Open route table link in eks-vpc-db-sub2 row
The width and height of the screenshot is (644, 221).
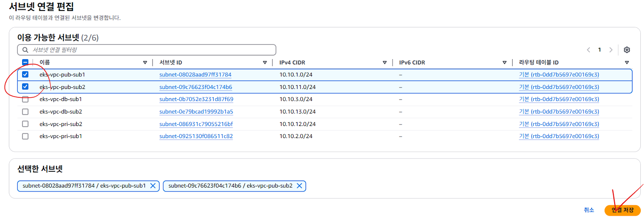click(559, 112)
